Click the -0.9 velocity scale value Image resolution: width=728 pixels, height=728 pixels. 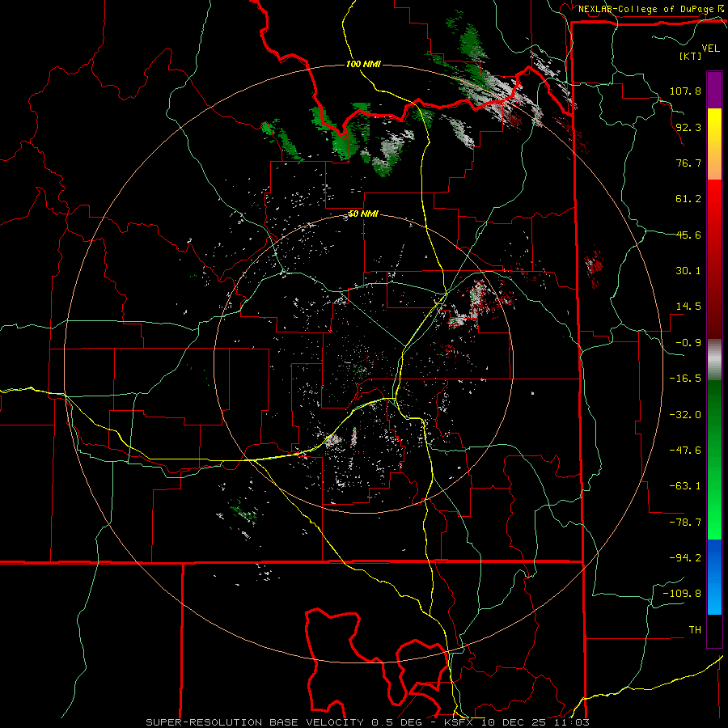point(688,343)
